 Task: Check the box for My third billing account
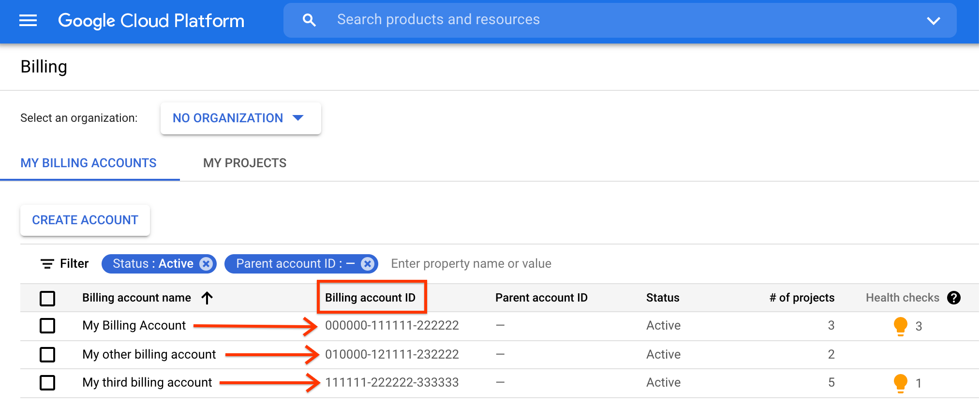click(47, 383)
